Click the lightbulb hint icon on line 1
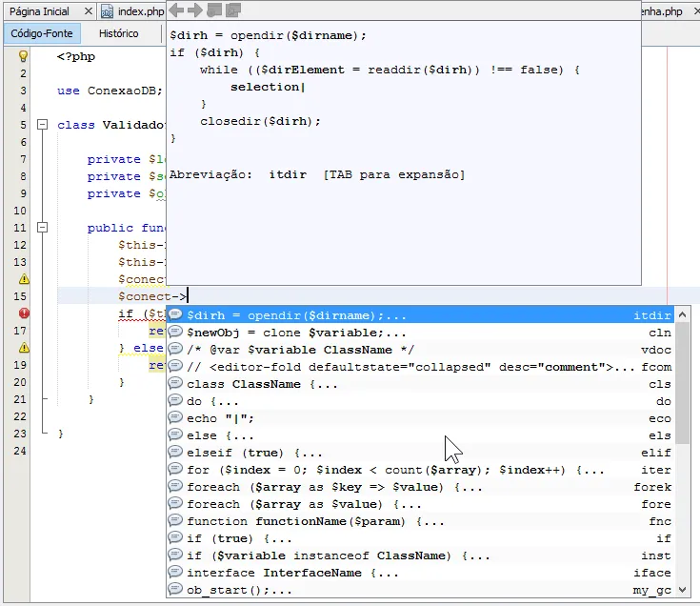700x606 pixels. coord(25,56)
